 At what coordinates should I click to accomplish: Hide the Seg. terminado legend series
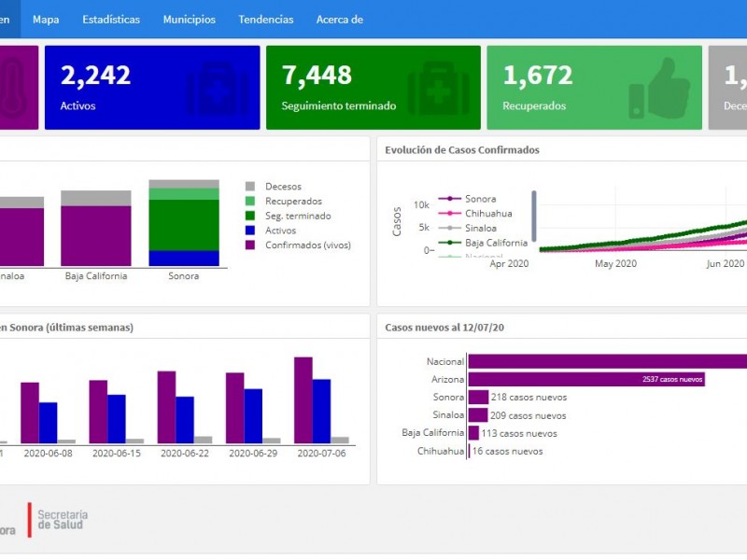point(288,216)
